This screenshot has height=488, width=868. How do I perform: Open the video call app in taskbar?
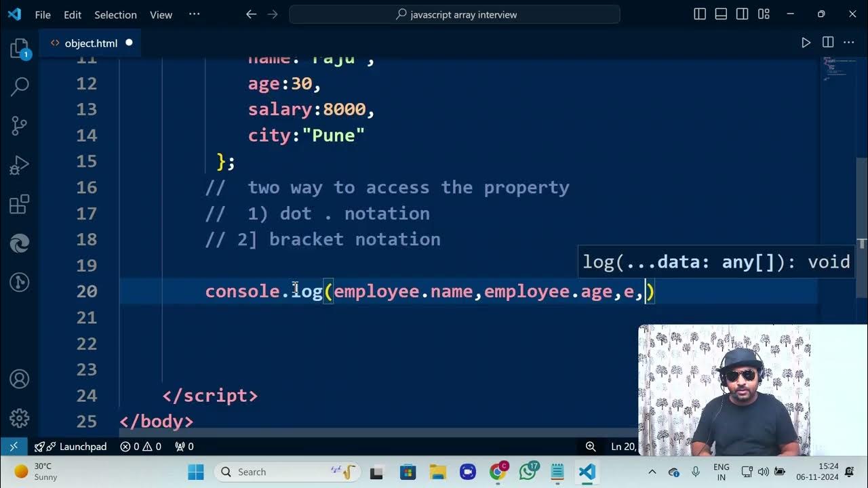click(467, 472)
